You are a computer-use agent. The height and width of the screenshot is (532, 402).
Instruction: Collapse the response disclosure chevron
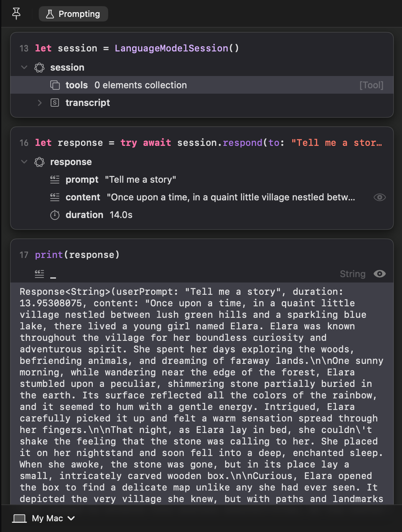tap(24, 162)
